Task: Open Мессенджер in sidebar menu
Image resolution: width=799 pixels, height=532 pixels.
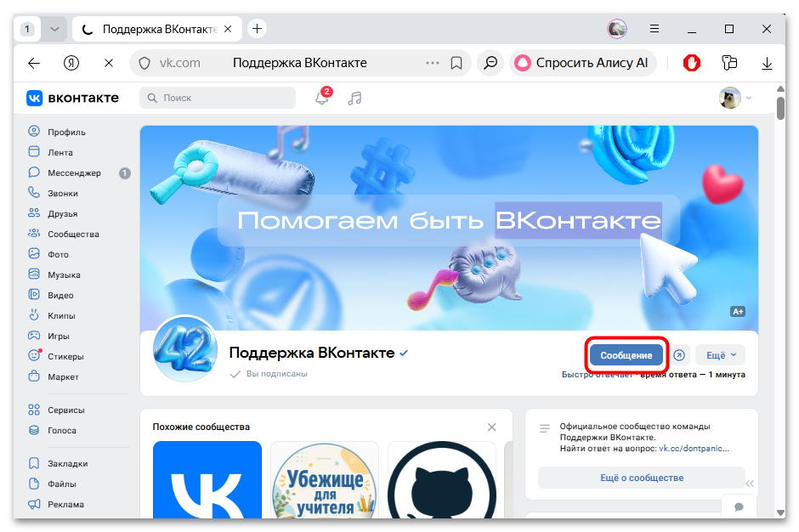Action: point(74,173)
